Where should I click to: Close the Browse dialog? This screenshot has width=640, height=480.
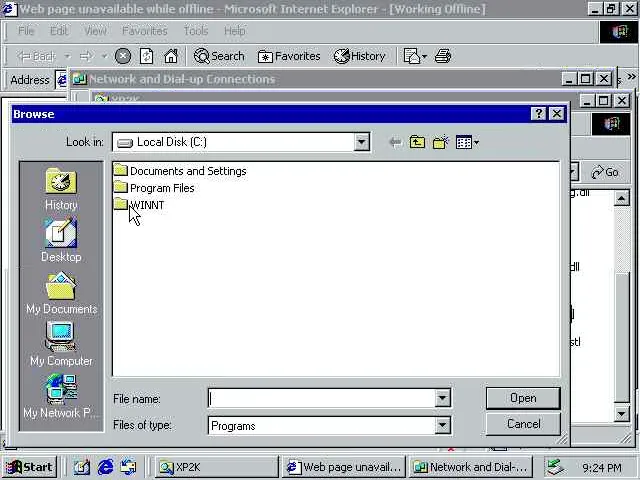click(x=557, y=113)
